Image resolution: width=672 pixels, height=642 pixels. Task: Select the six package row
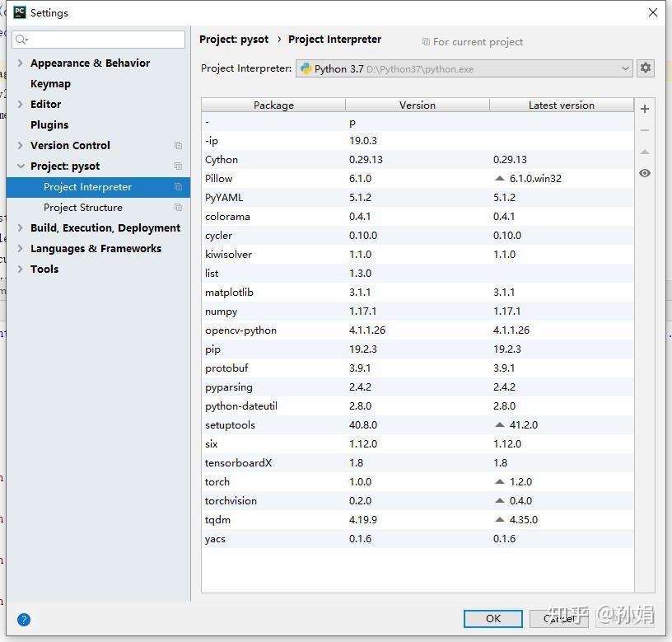coord(418,444)
